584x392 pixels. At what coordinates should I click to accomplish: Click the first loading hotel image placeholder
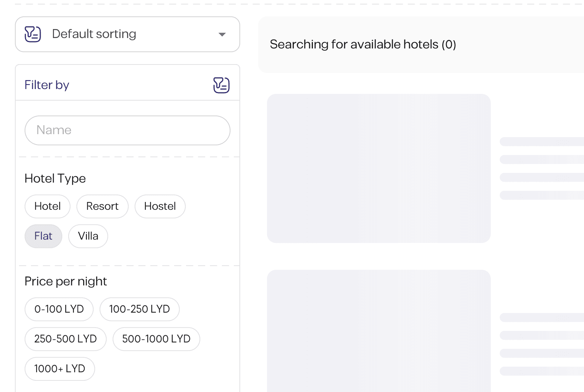tap(379, 168)
